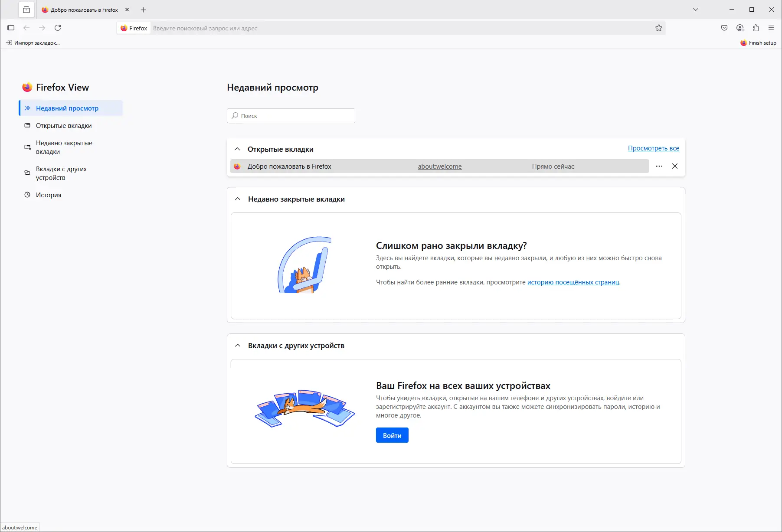
Task: Bookmark this page with the star icon
Action: pos(658,28)
